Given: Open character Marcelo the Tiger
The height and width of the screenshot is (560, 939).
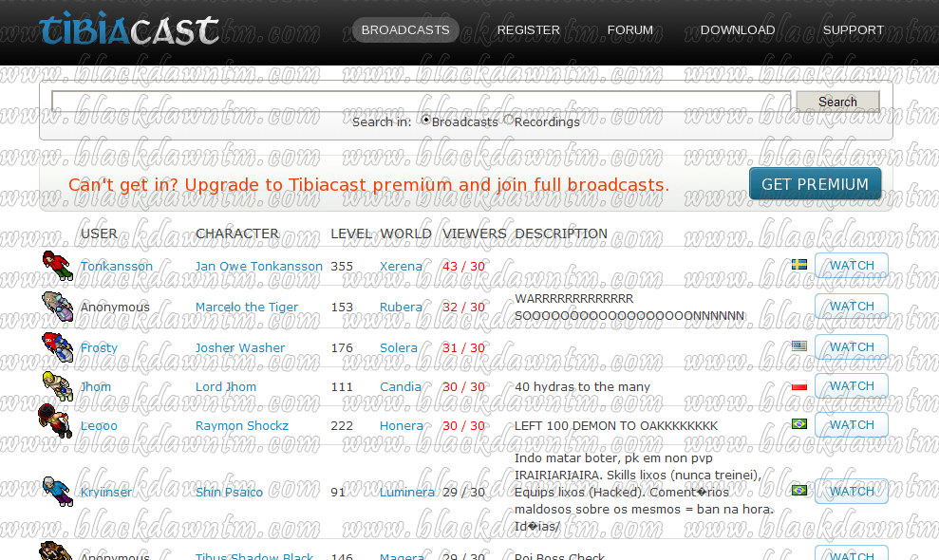Looking at the screenshot, I should [247, 307].
